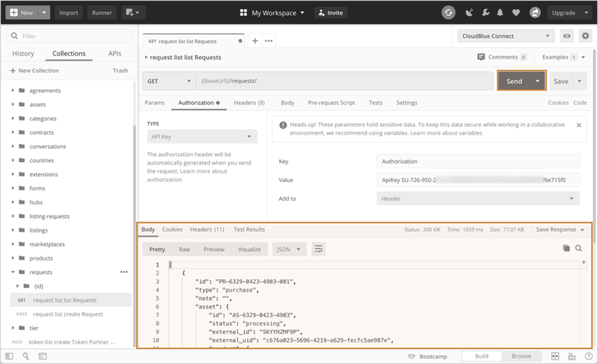Open the Comments panel

tap(502, 57)
